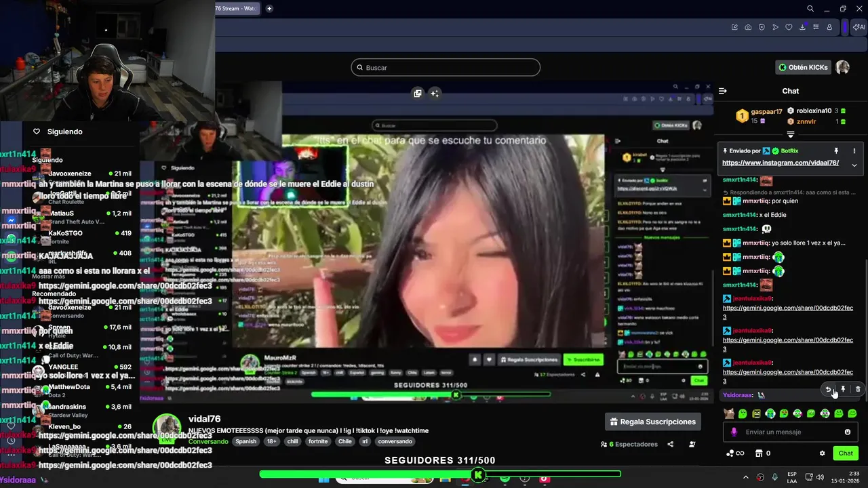
Task: Click the browser edit page icon
Action: pyautogui.click(x=734, y=27)
